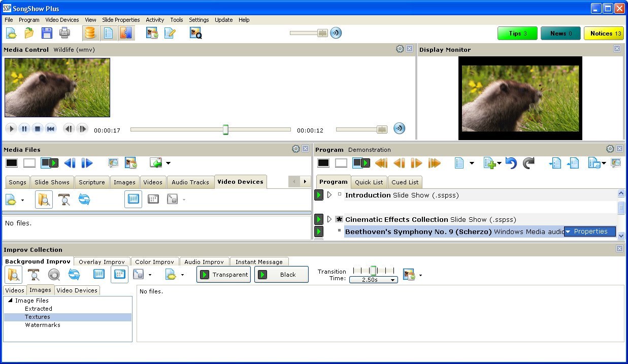628x364 pixels.
Task: Open program with the folder icon
Action: [x=29, y=34]
